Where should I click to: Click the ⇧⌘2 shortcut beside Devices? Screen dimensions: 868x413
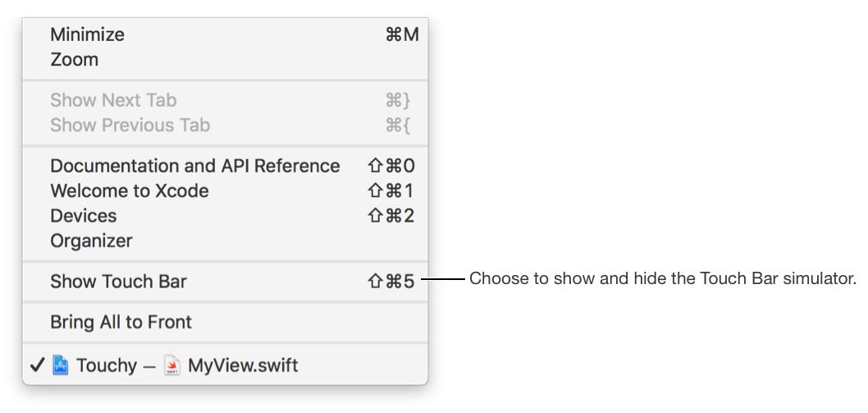(x=392, y=216)
